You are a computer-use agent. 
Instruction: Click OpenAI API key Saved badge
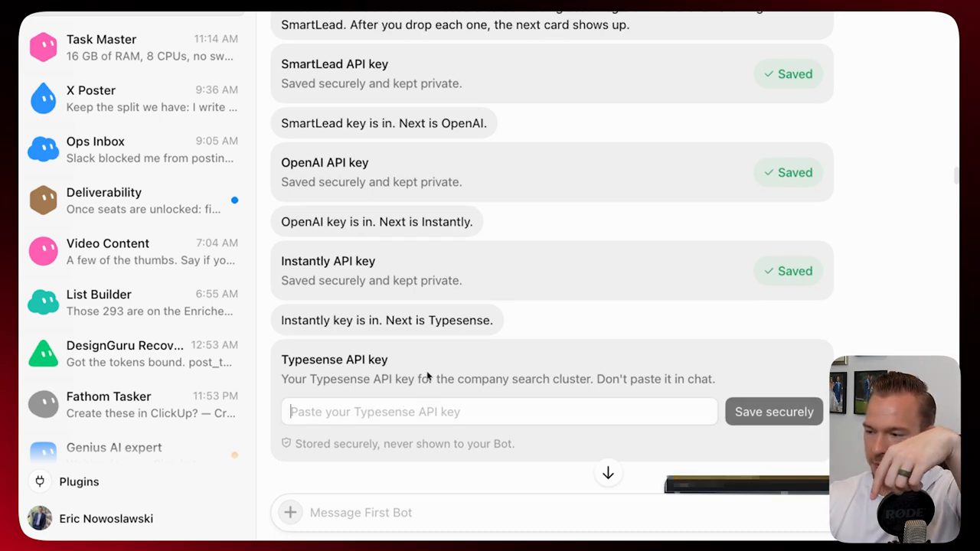[x=787, y=173]
